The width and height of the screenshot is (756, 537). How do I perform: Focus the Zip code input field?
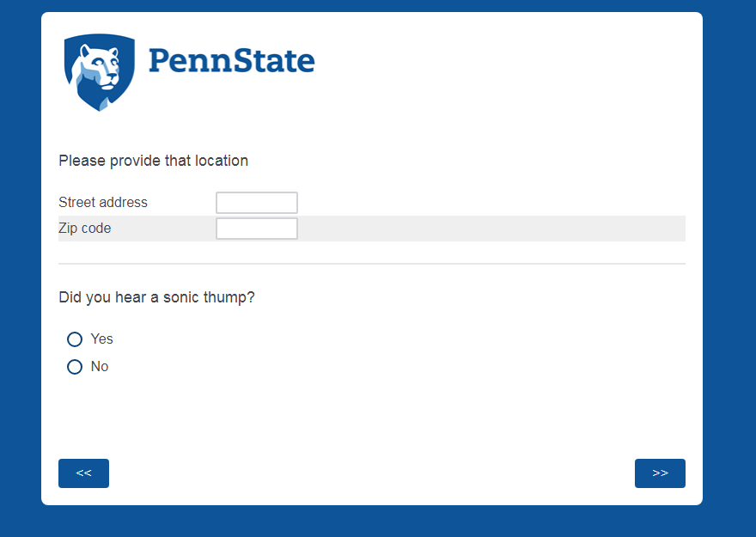point(256,229)
